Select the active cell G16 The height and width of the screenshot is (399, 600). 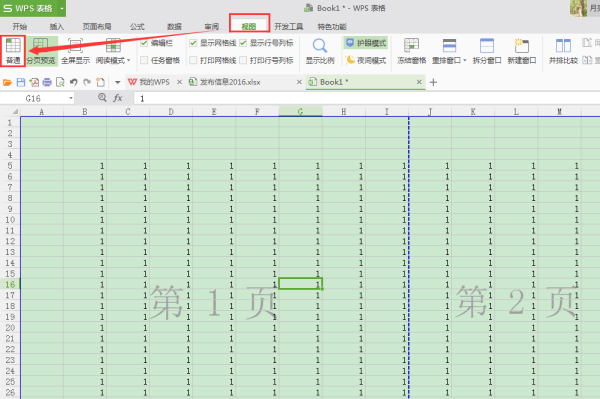point(300,284)
